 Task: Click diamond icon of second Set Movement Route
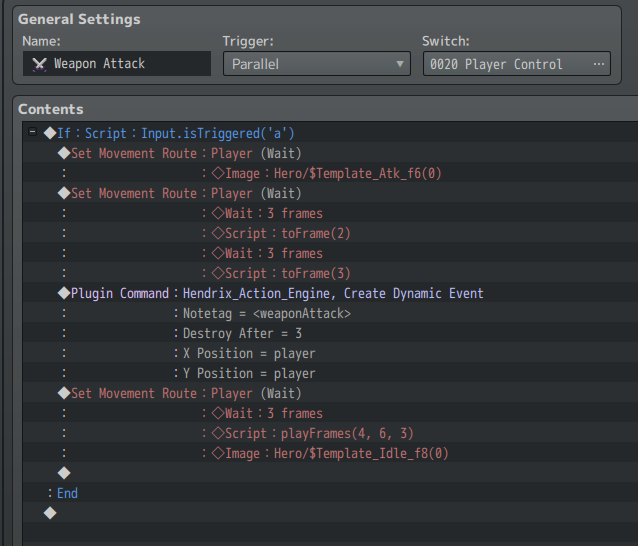64,193
